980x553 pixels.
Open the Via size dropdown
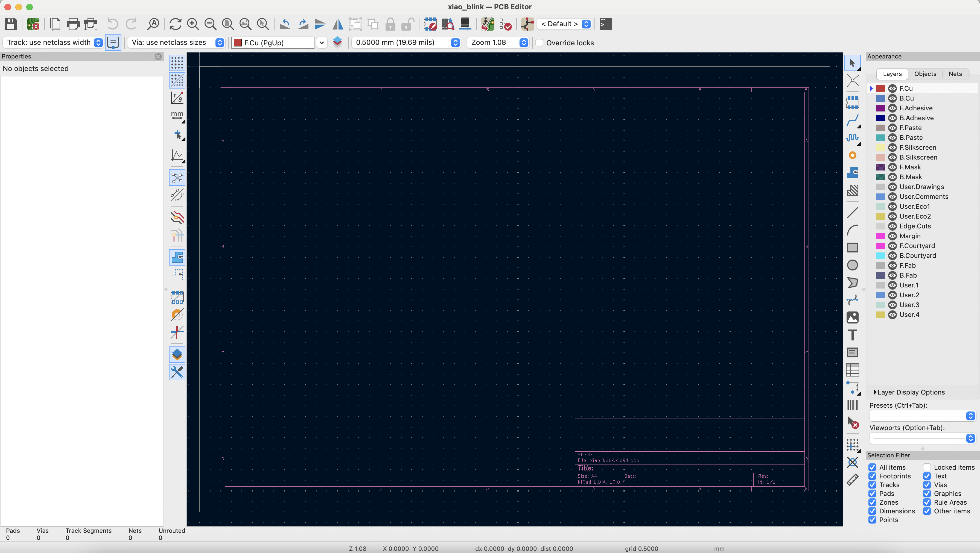[x=176, y=42]
